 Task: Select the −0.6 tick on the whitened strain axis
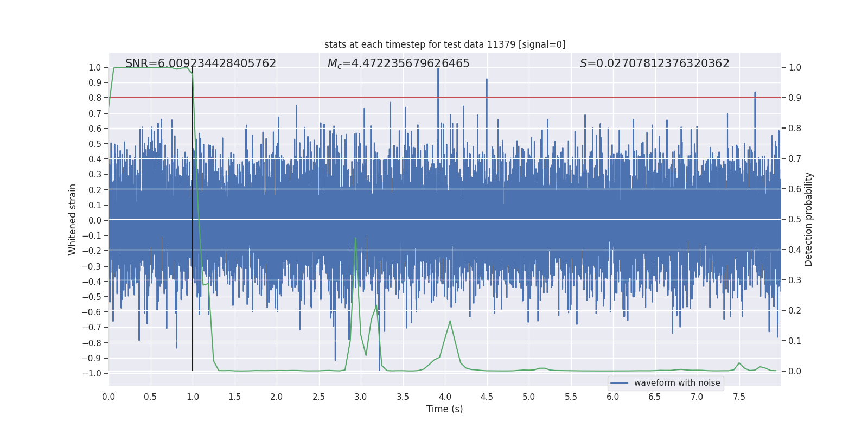tap(92, 312)
